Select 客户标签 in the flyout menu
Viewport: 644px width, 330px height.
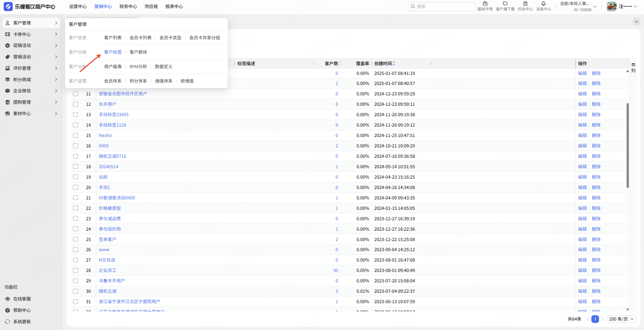tap(113, 52)
